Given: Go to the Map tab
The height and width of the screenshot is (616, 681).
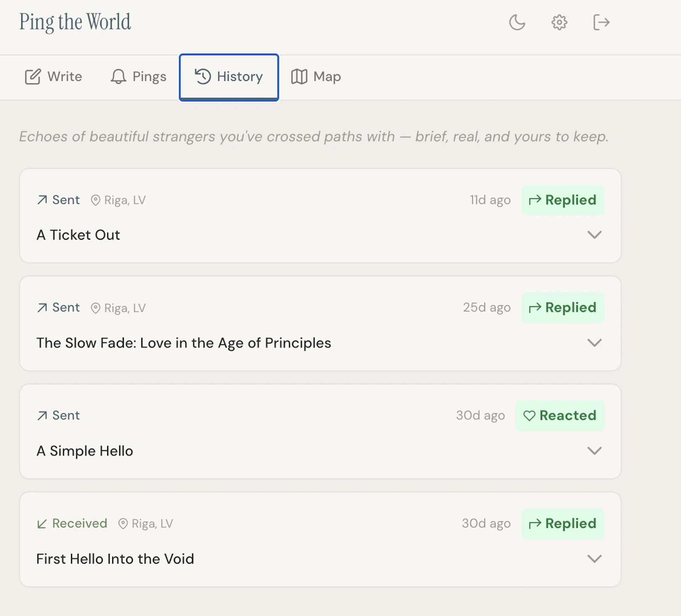Looking at the screenshot, I should pyautogui.click(x=316, y=77).
